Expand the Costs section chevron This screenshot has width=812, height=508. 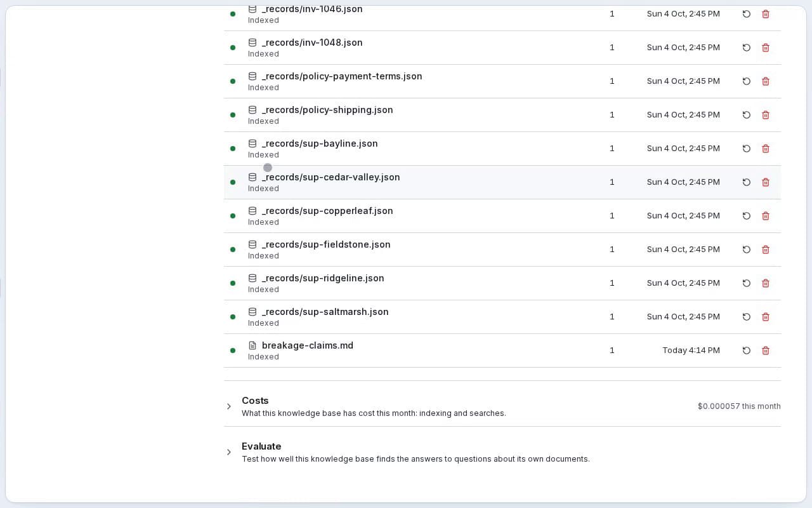[229, 406]
